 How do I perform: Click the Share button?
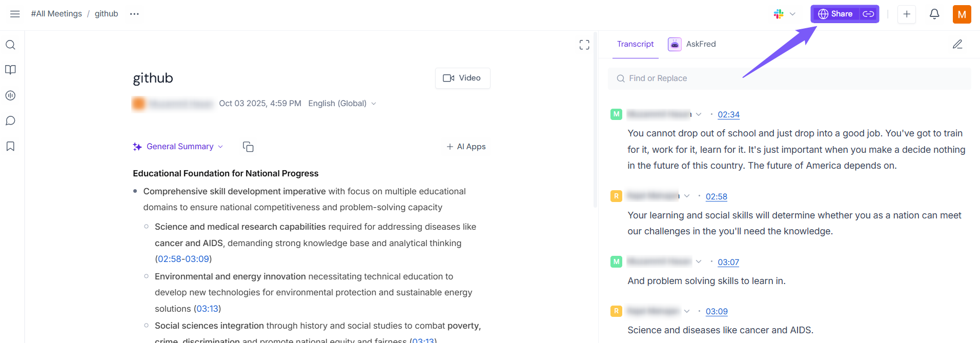(x=835, y=14)
